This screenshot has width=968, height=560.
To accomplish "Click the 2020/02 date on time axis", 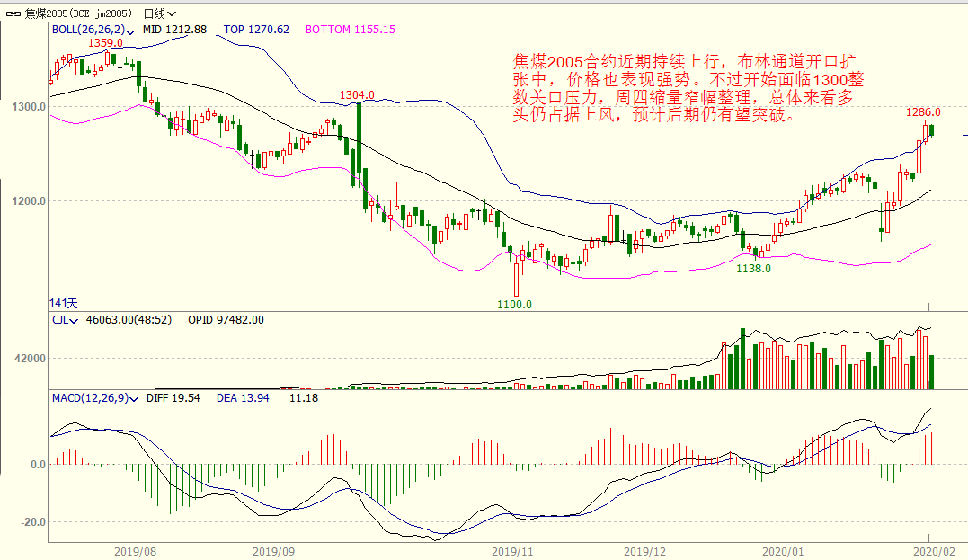I will (x=930, y=551).
